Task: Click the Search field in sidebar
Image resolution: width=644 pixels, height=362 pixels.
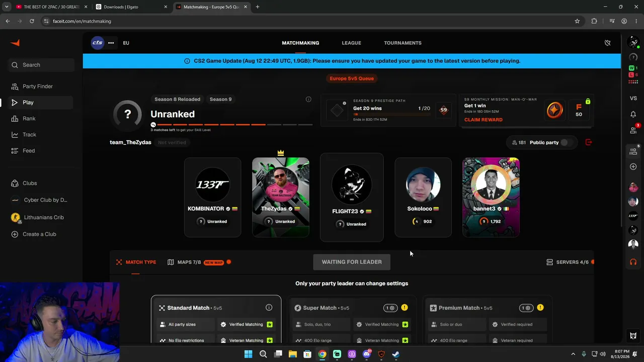Action: tap(41, 65)
